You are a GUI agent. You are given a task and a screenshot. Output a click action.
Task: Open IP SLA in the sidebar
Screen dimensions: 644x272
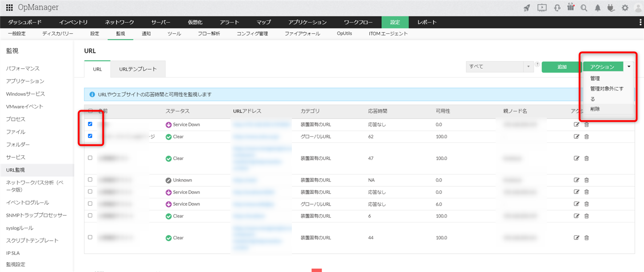(x=13, y=253)
